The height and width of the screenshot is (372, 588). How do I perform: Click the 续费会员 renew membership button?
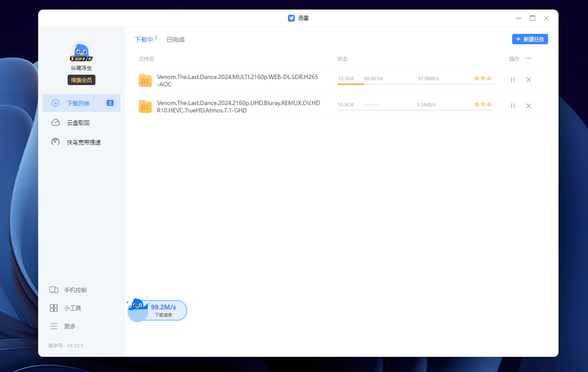[x=82, y=80]
